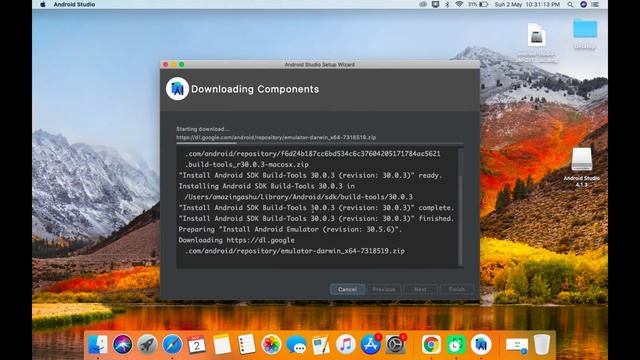Click the disabled Previous button

[384, 289]
